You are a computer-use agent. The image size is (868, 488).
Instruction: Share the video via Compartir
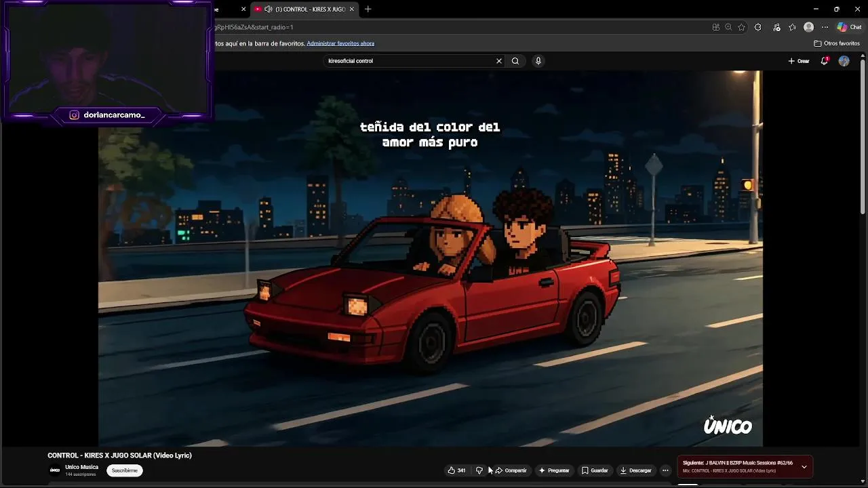tap(511, 470)
